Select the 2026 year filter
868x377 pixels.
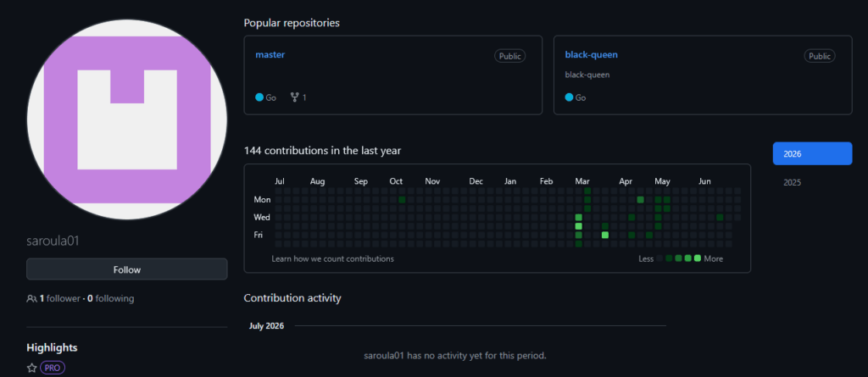(812, 154)
